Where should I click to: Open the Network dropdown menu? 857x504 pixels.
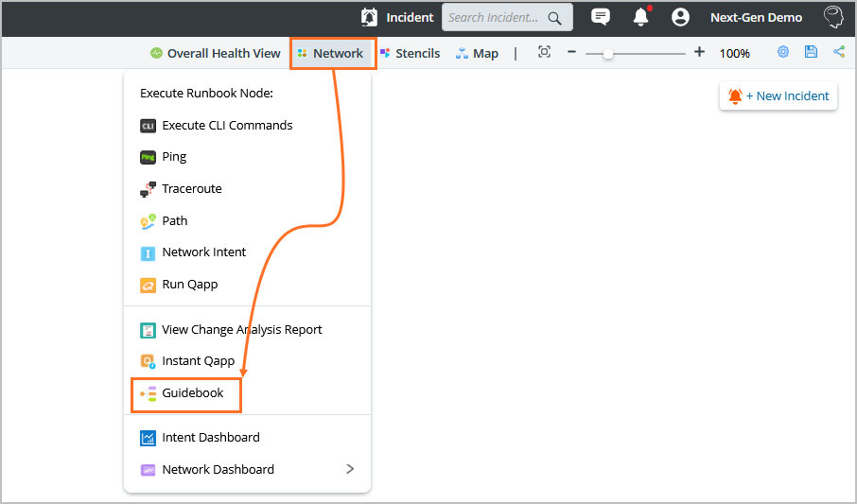[333, 54]
